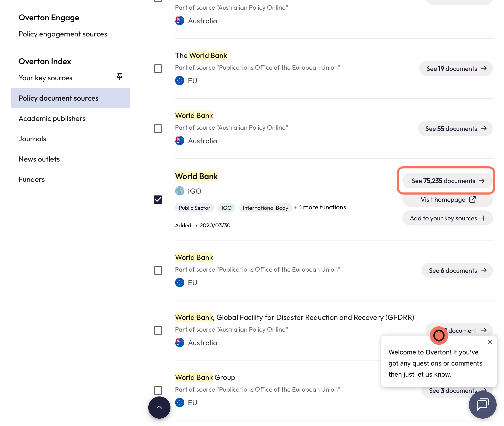Close the Welcome to Overton popup
This screenshot has height=426, width=504.
[490, 342]
